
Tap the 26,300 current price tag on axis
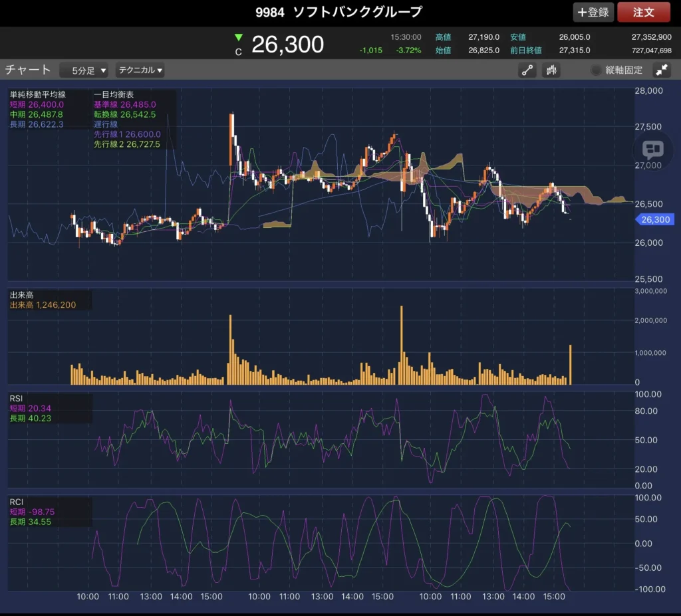[656, 220]
